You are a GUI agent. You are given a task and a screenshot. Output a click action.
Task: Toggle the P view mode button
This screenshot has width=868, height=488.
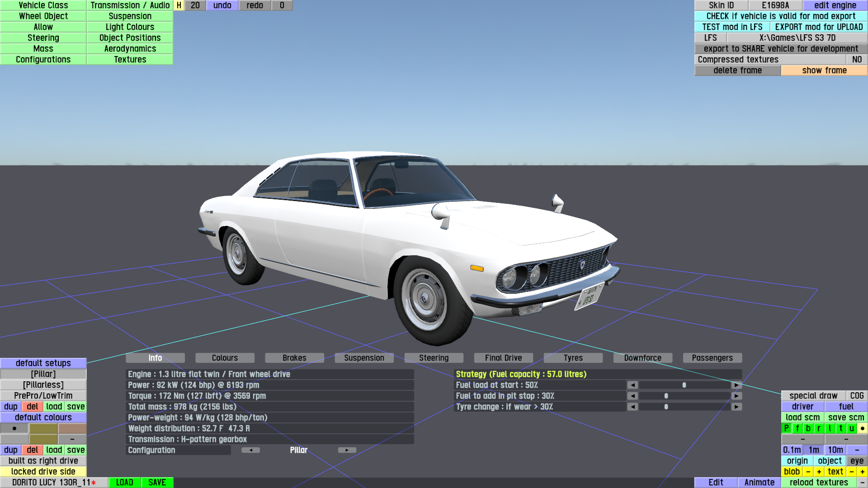point(786,428)
